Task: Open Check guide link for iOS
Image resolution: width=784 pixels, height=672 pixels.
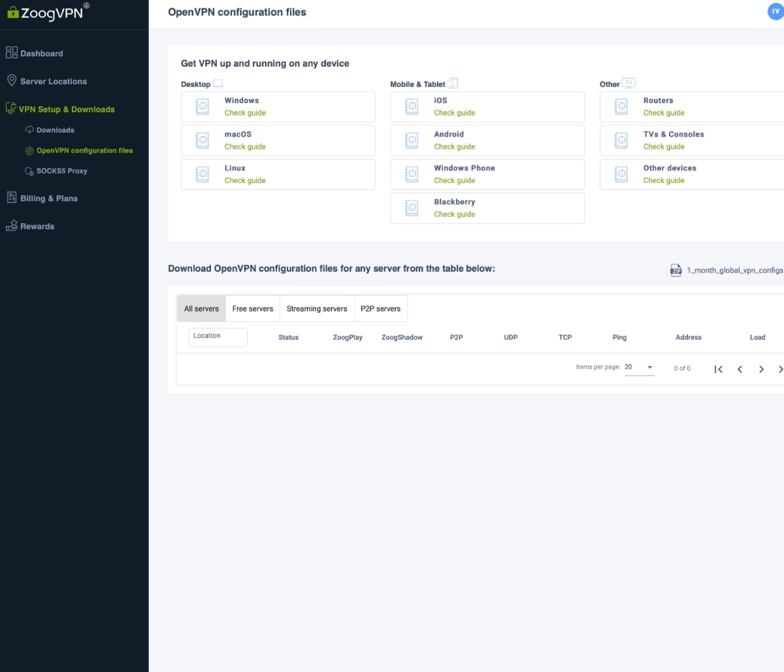Action: 455,113
